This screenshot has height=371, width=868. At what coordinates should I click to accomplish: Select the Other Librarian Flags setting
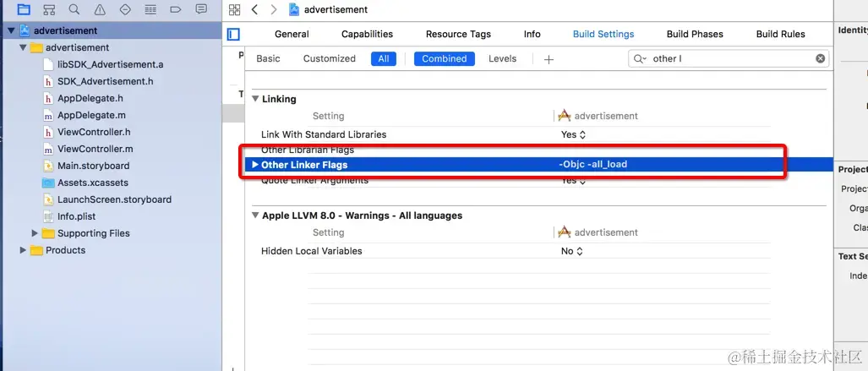[x=308, y=150]
